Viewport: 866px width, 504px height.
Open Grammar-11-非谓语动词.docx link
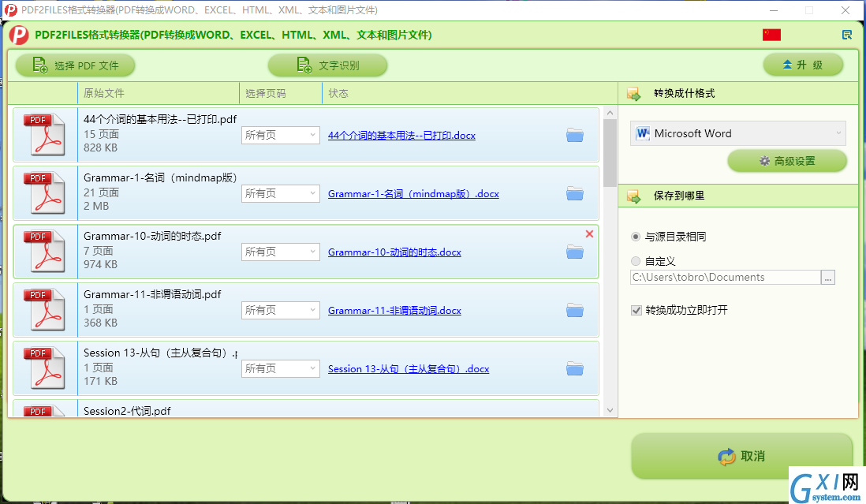[394, 311]
